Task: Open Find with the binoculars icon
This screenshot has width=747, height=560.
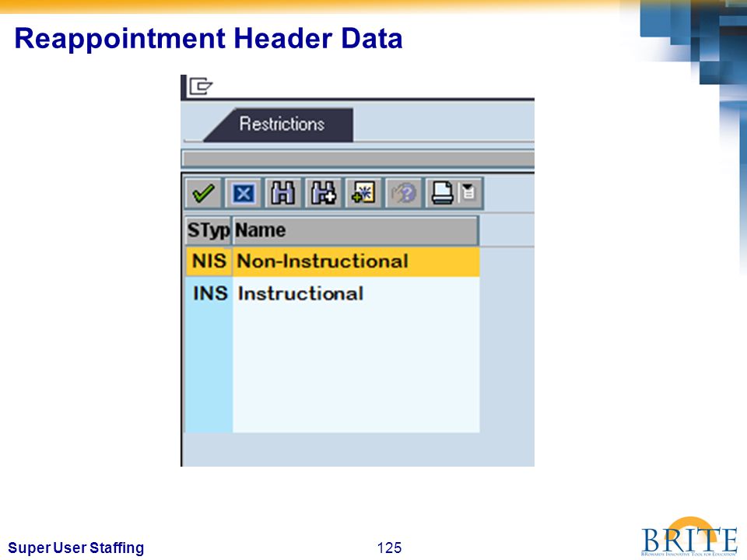Action: point(283,194)
